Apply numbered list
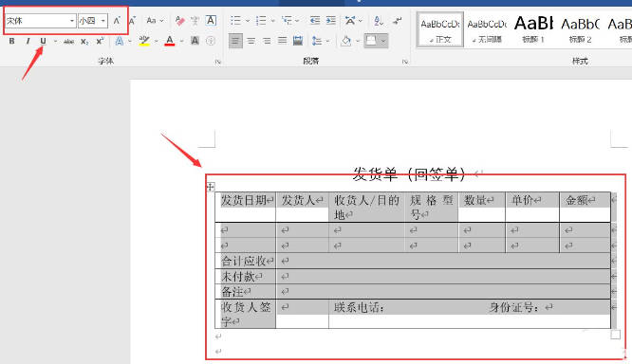The height and width of the screenshot is (364, 632). click(x=261, y=21)
